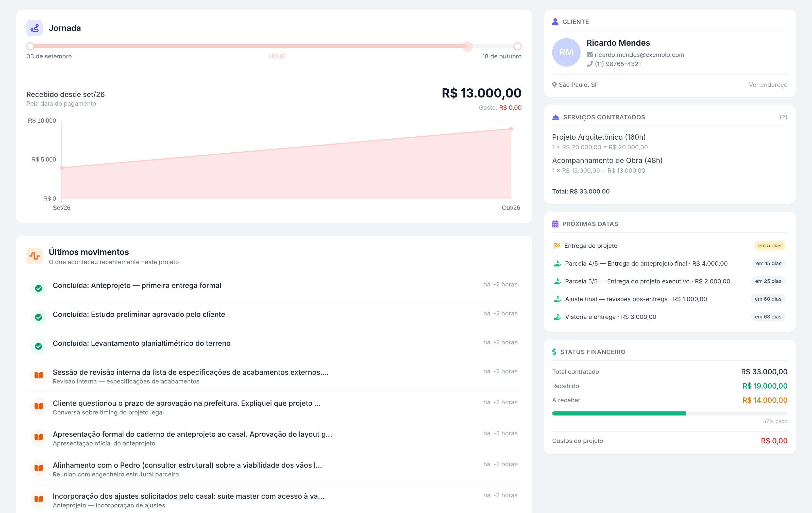
Task: Click the Próximas Datas calendar icon
Action: tap(555, 224)
